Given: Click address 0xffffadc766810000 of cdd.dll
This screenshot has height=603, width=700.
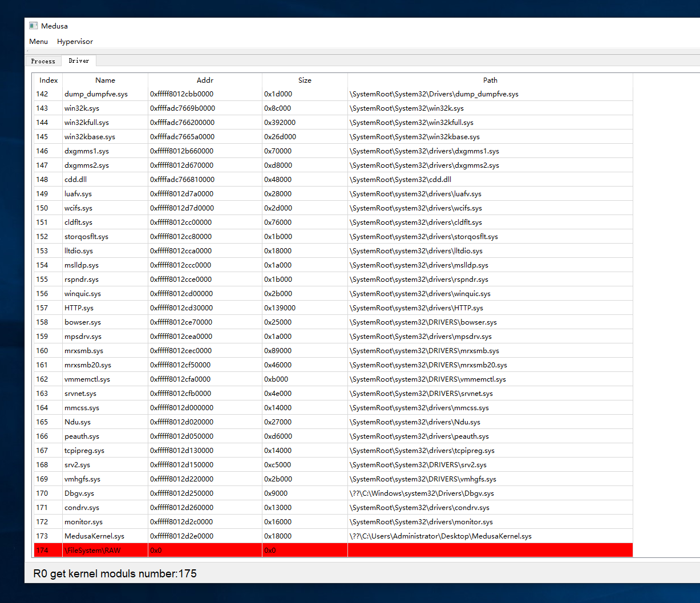Looking at the screenshot, I should [205, 180].
